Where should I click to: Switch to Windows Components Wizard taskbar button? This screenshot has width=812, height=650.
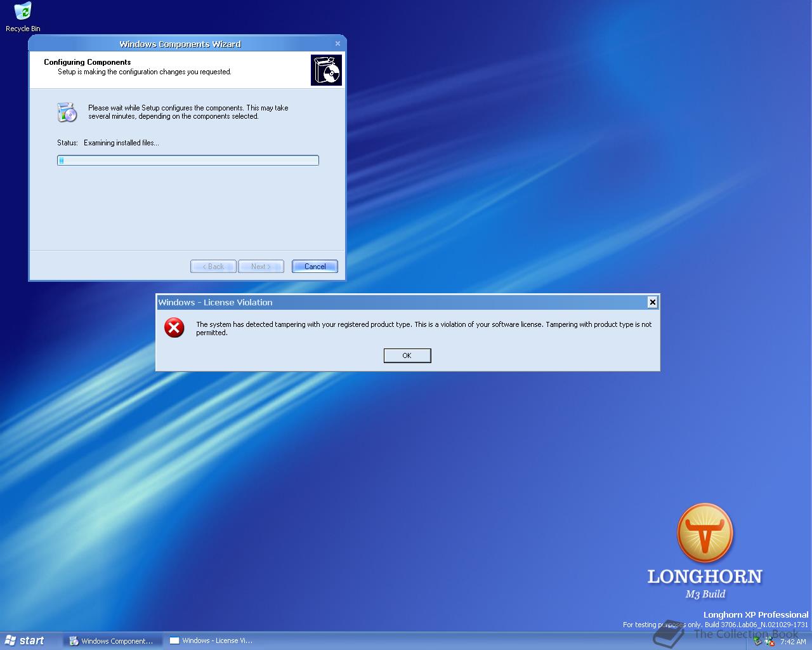(113, 641)
